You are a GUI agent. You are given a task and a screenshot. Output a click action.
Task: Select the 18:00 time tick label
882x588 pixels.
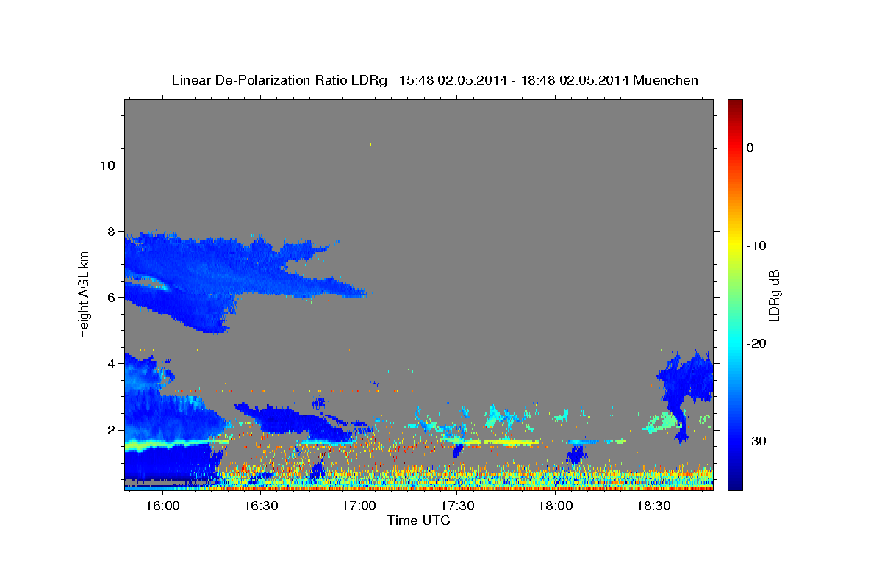pos(556,506)
